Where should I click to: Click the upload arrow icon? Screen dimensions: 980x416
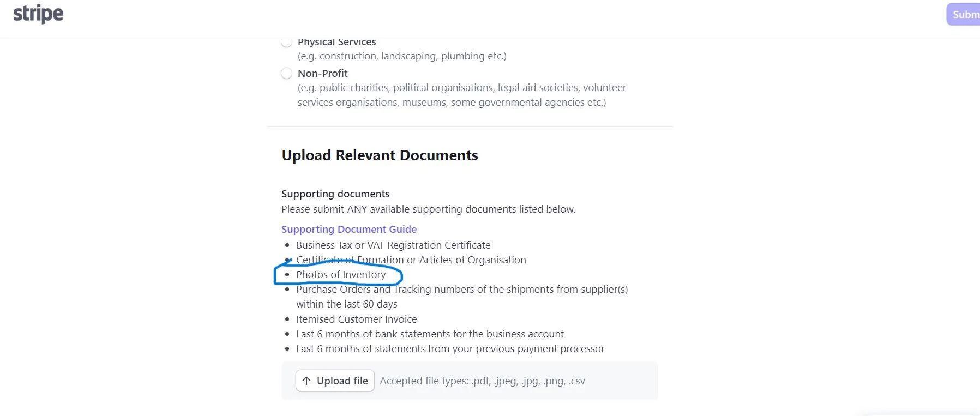tap(306, 381)
